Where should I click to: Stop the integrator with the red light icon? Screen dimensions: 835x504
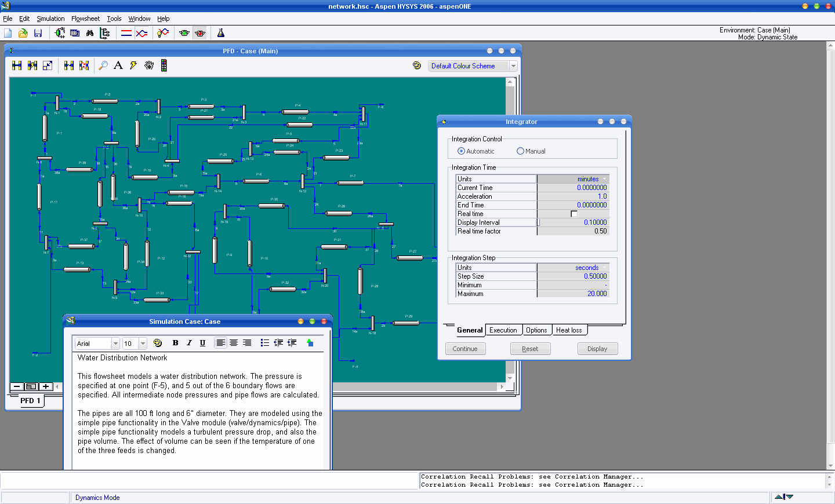click(200, 33)
